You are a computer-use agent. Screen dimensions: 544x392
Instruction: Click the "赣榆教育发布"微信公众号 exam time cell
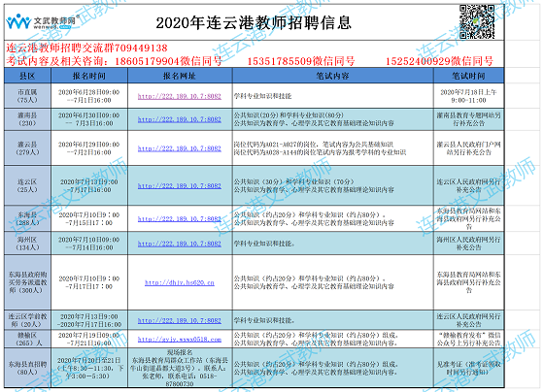(x=468, y=339)
